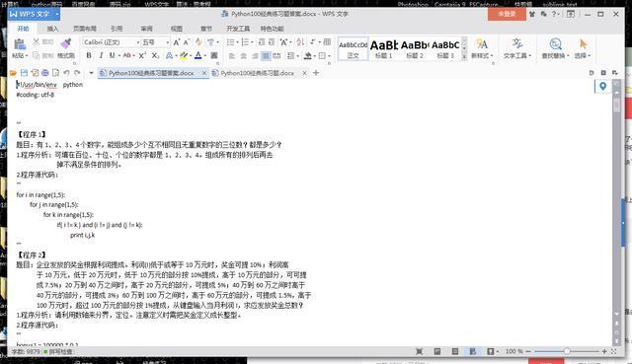This screenshot has height=364, width=632.
Task: Apply the 标题 2 style
Action: pos(415,49)
